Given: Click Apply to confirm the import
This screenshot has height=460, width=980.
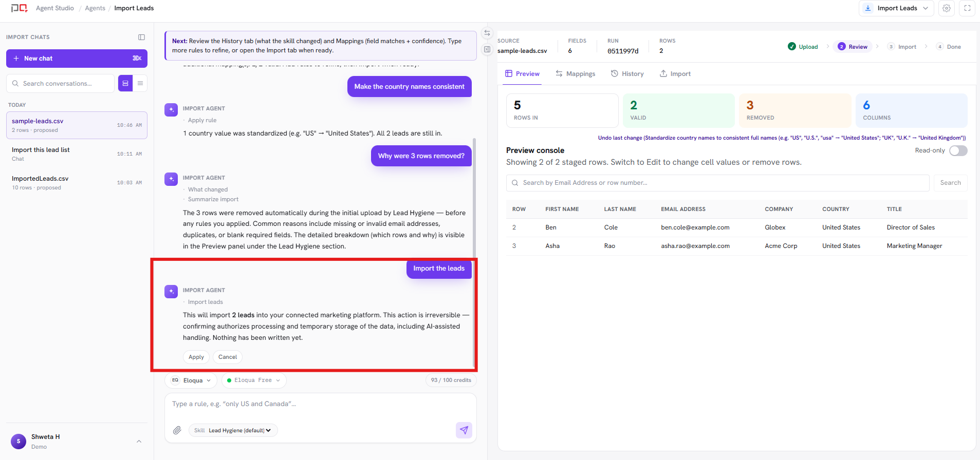Looking at the screenshot, I should click(x=196, y=357).
